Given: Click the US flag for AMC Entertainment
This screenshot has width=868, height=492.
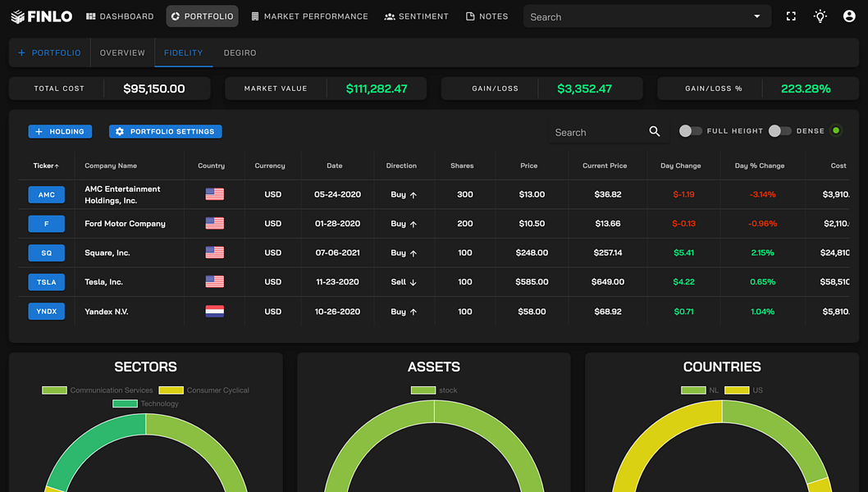Looking at the screenshot, I should click(215, 194).
